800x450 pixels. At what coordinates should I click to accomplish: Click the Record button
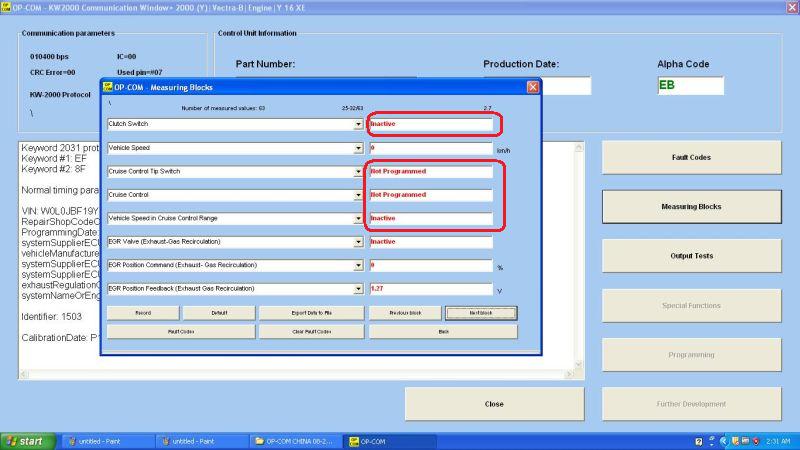(143, 313)
